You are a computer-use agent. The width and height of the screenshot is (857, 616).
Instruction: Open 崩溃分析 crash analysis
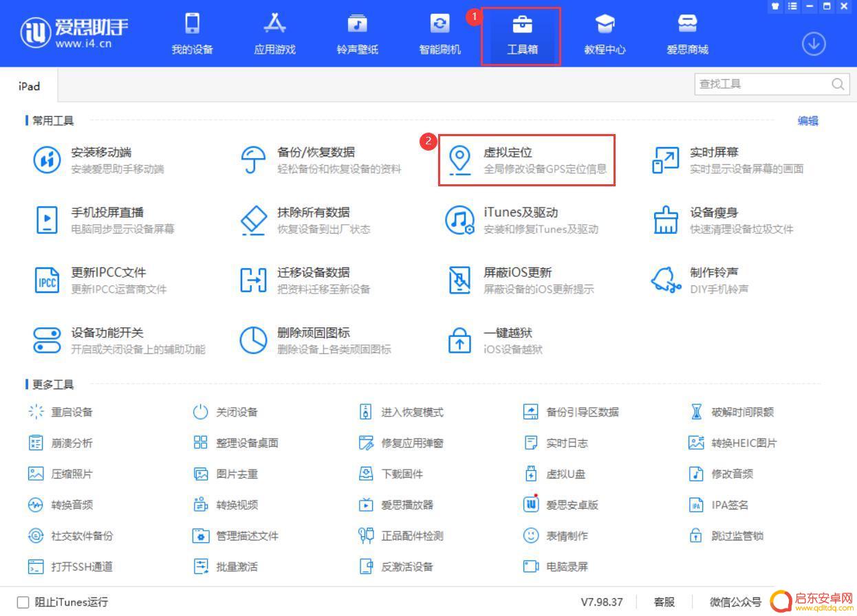(61, 443)
